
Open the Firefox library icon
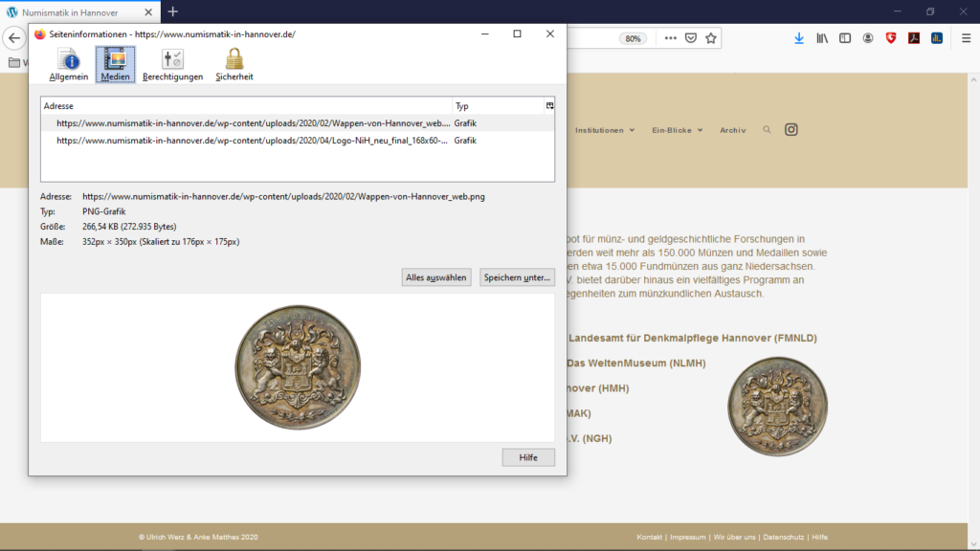[822, 38]
